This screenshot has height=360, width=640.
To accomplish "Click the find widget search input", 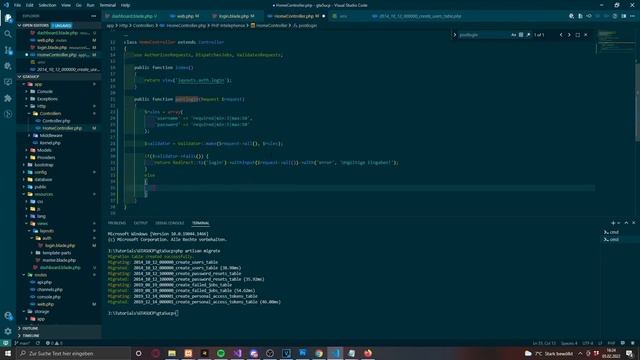I will 484,35.
